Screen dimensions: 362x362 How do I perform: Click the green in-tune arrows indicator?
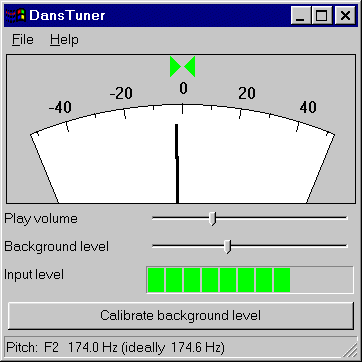coord(182,67)
